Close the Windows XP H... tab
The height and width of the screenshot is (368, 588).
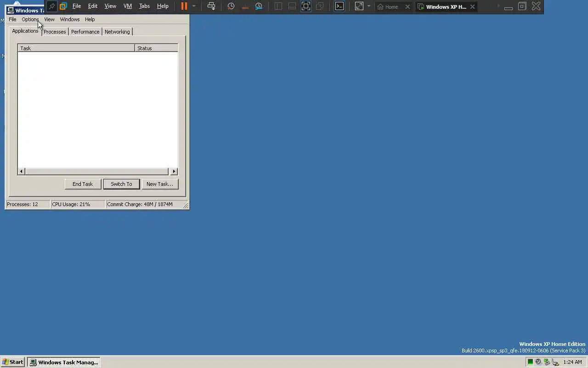pos(472,7)
